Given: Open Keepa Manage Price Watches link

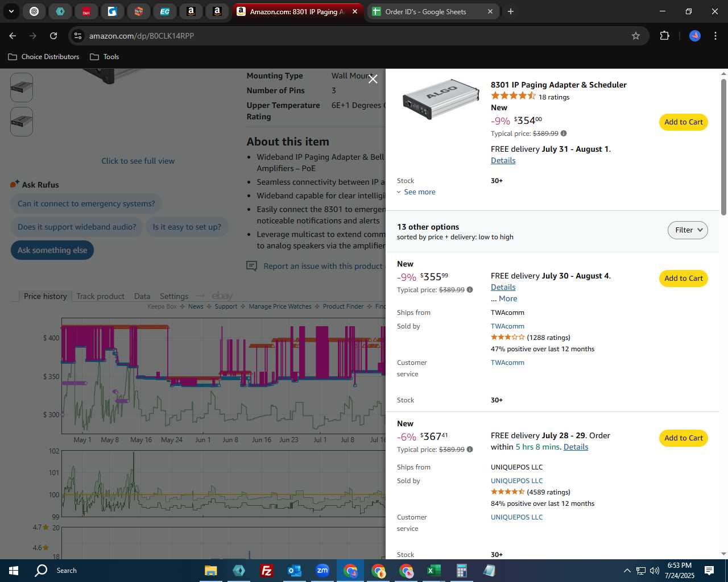Looking at the screenshot, I should click(280, 306).
